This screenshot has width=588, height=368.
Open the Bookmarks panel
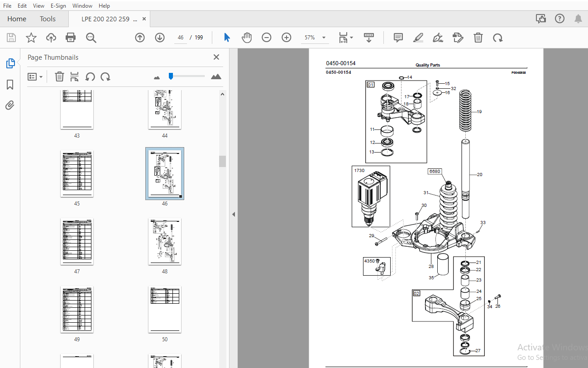10,85
